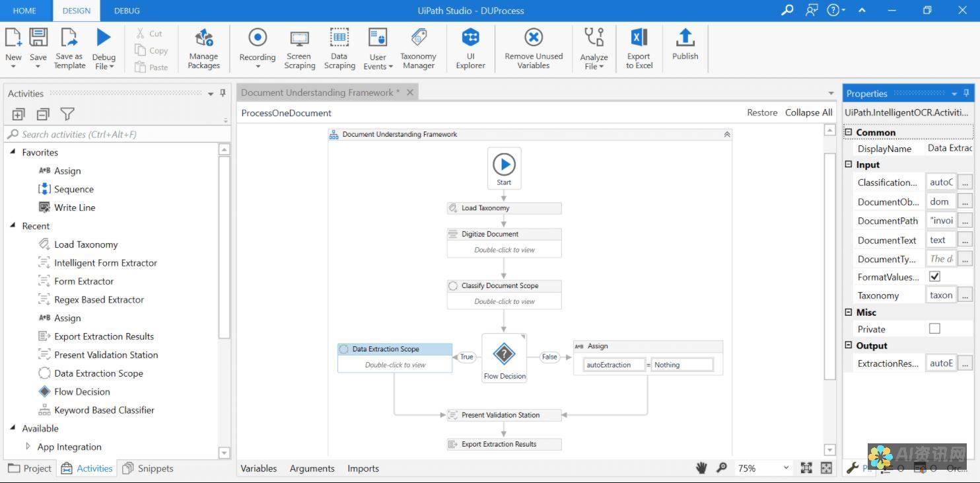
Task: Click Cut in the ribbon
Action: pos(150,33)
